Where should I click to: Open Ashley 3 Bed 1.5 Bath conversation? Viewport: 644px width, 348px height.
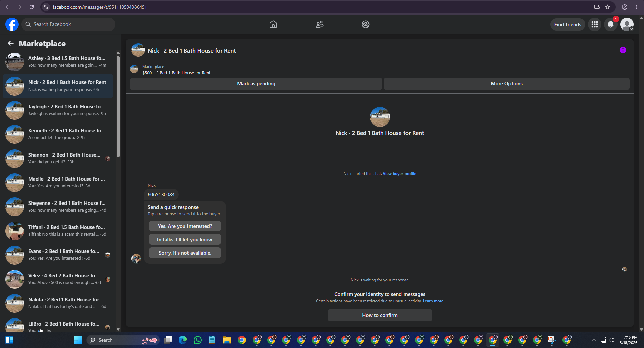point(58,62)
